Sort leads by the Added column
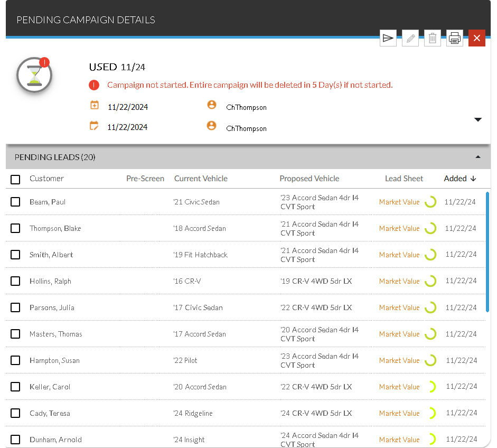Screen dimensions: 497x448 click(x=460, y=179)
